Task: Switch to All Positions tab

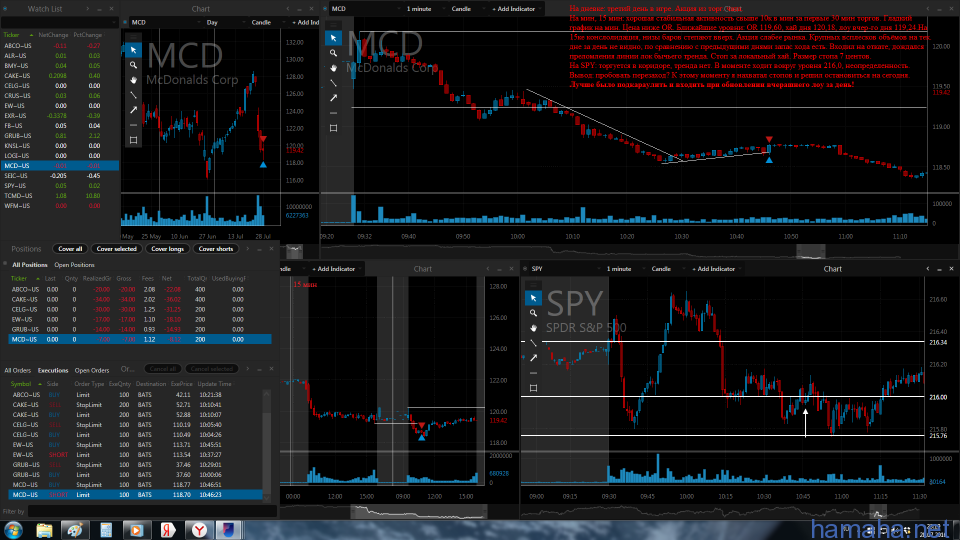Action: click(29, 265)
